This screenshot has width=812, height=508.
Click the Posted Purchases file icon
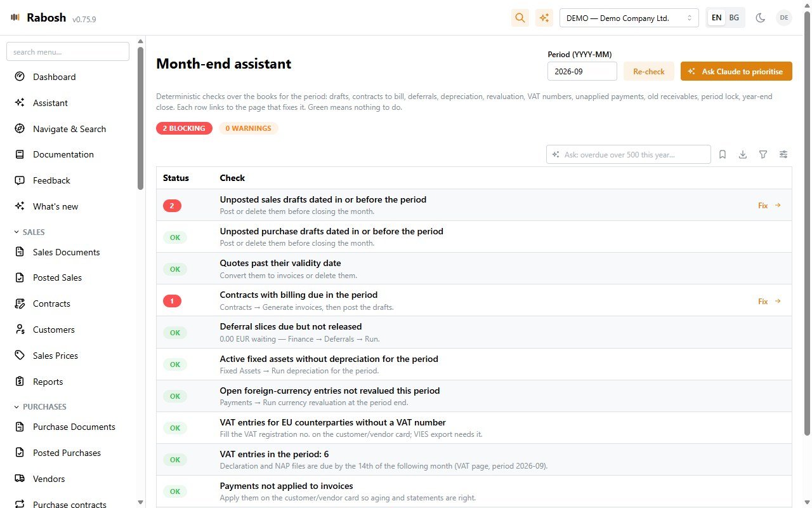coord(20,453)
